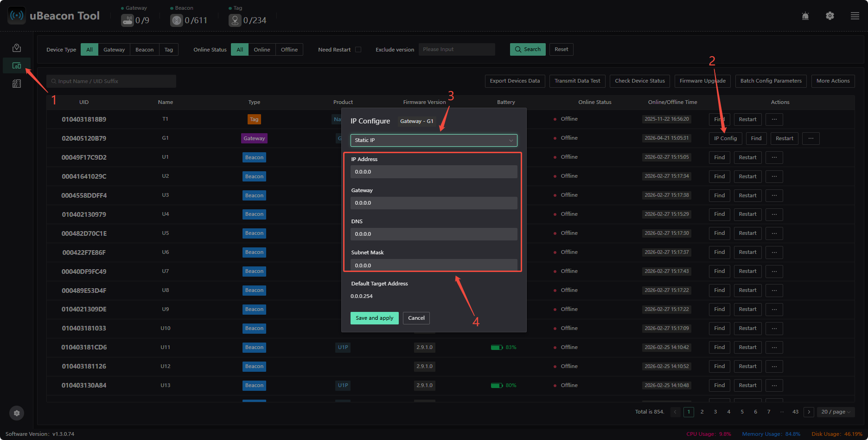Go to page 43 in pagination
Image resolution: width=868 pixels, height=440 pixels.
[x=796, y=412]
